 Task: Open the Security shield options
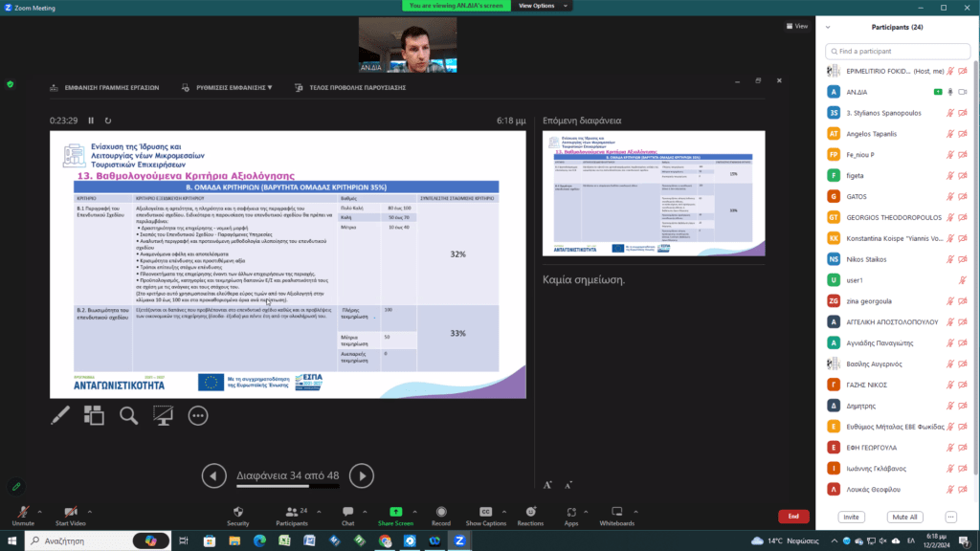coord(238,515)
